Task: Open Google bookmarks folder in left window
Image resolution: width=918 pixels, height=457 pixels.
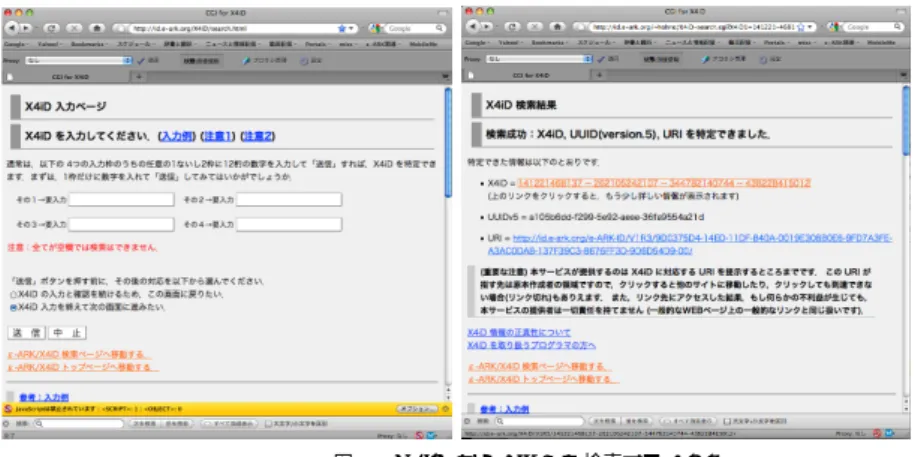Action: pyautogui.click(x=15, y=44)
